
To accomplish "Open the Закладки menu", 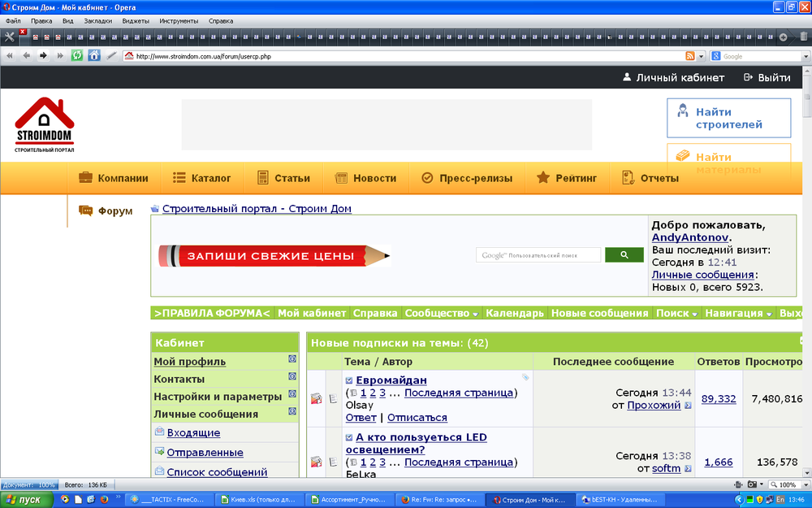I will click(x=97, y=21).
